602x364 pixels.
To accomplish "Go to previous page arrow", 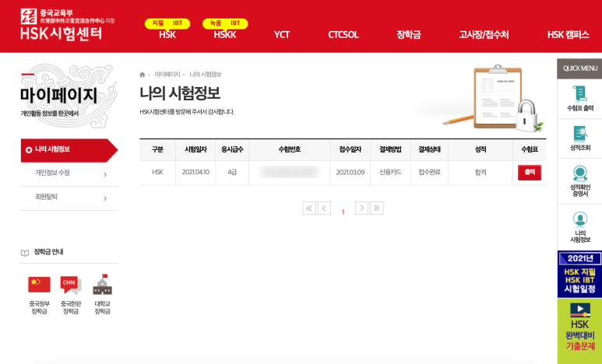I will pos(324,208).
